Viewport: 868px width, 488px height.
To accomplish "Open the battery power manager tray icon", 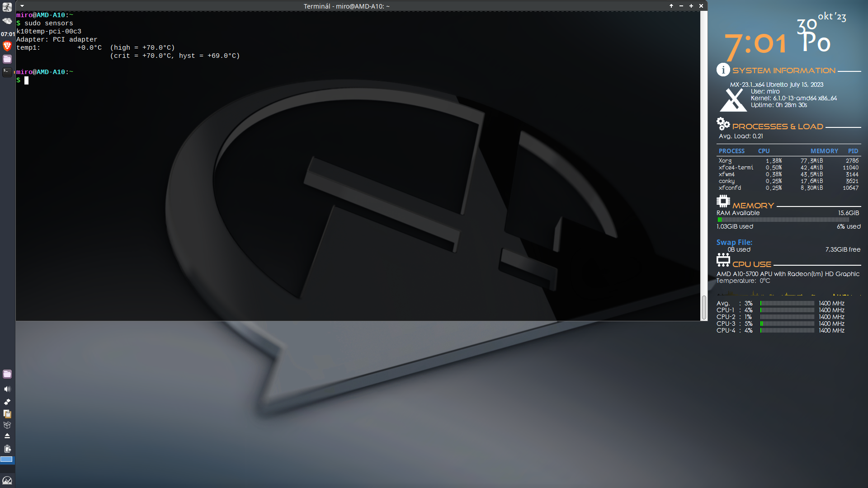I will click(7, 449).
